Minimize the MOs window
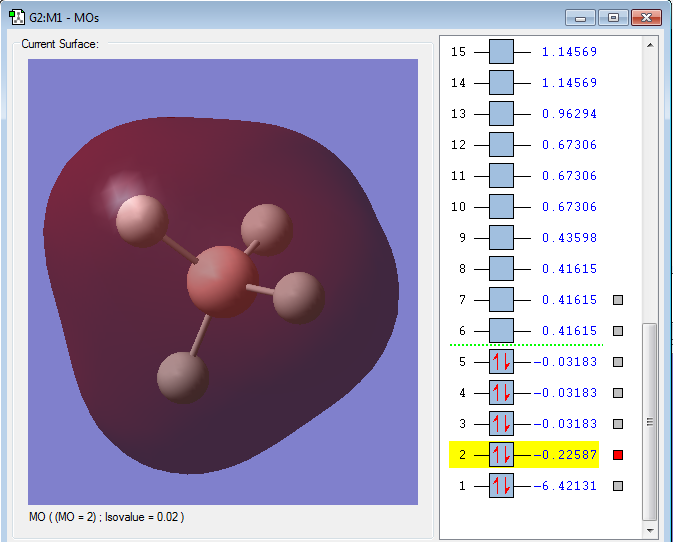The height and width of the screenshot is (542, 673). pyautogui.click(x=581, y=17)
